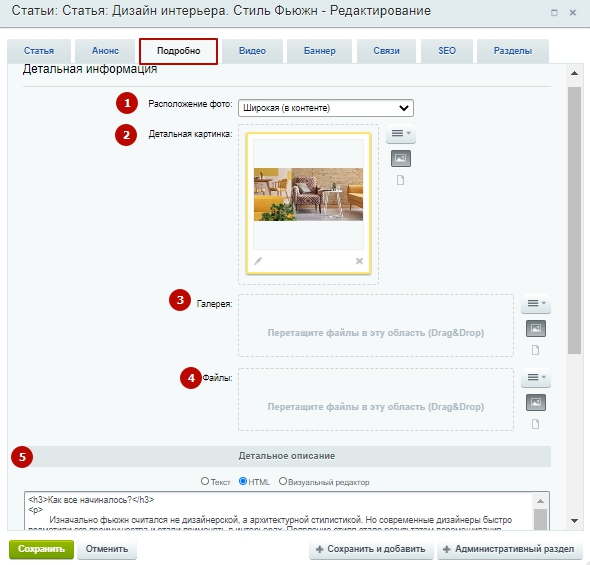Click the fusion interior detail picture thumbnail

click(309, 194)
